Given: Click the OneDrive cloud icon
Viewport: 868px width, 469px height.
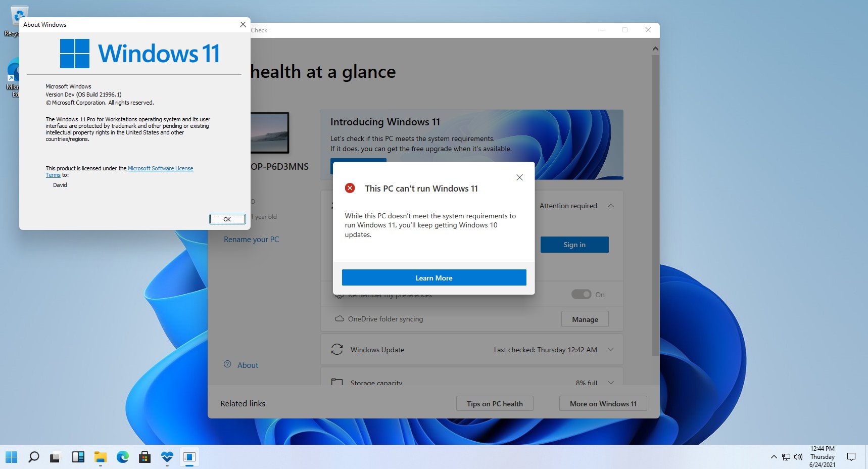Looking at the screenshot, I should click(340, 319).
